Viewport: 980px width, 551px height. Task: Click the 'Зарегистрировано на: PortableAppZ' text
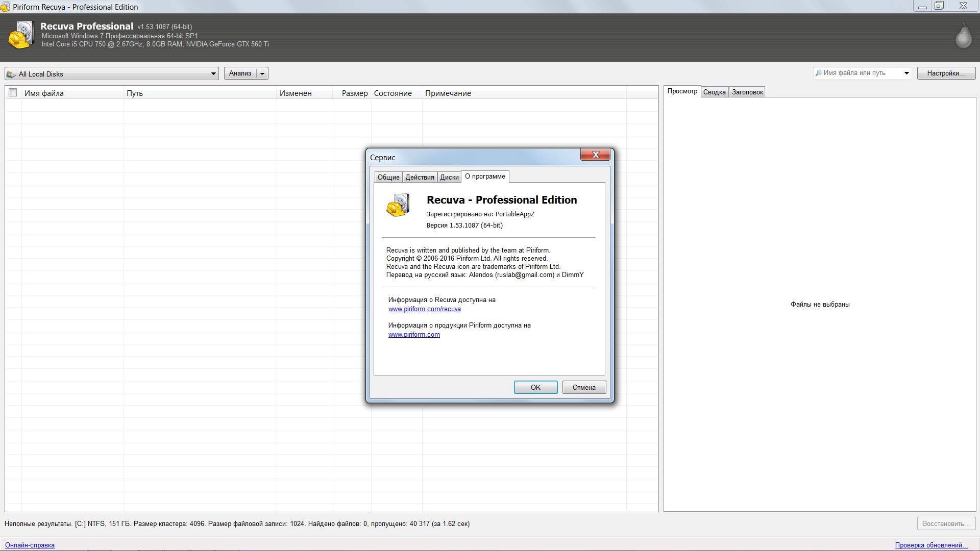point(480,214)
